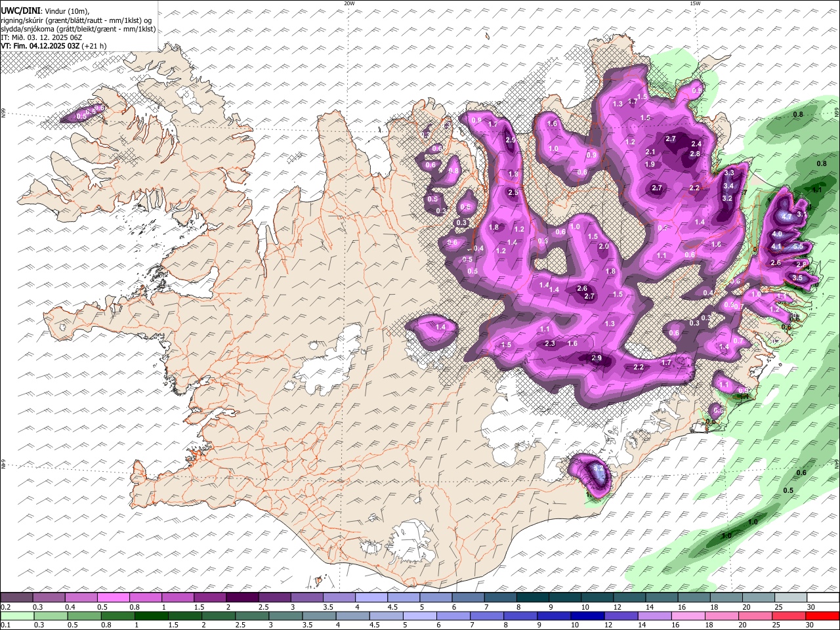Select the lower-row purple swatch between 12 and 14
Image resolution: width=840 pixels, height=630 pixels.
pos(621,616)
